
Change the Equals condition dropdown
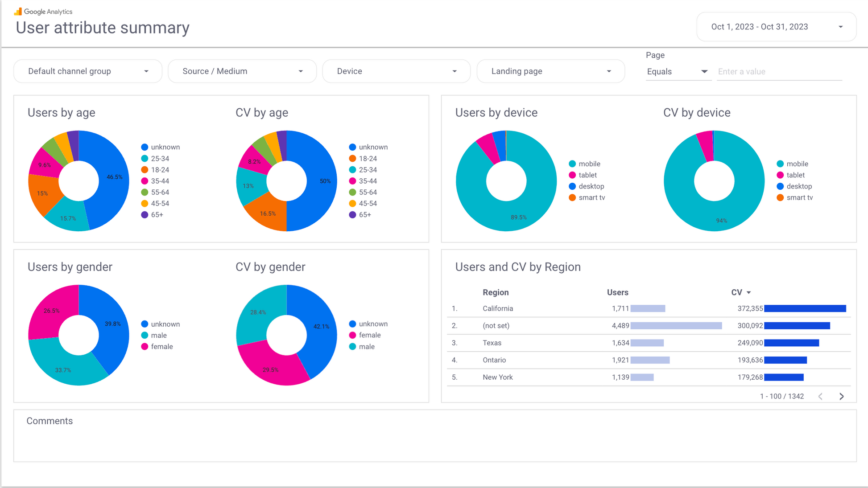point(677,72)
